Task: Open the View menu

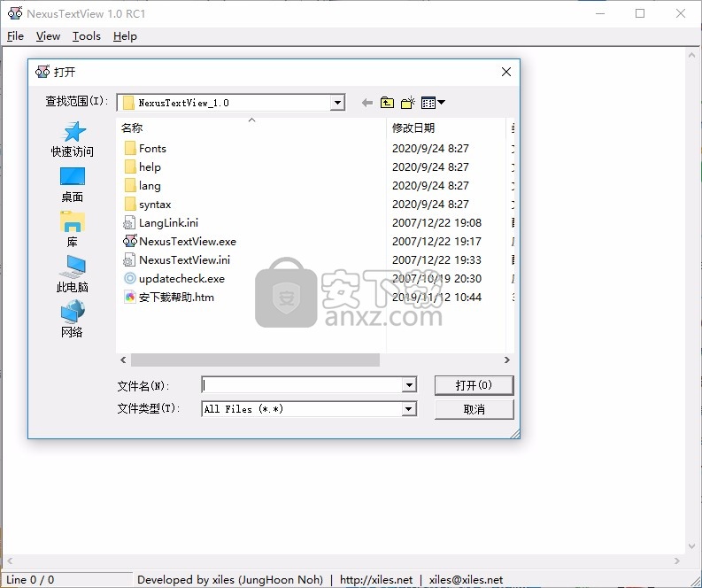Action: tap(48, 36)
